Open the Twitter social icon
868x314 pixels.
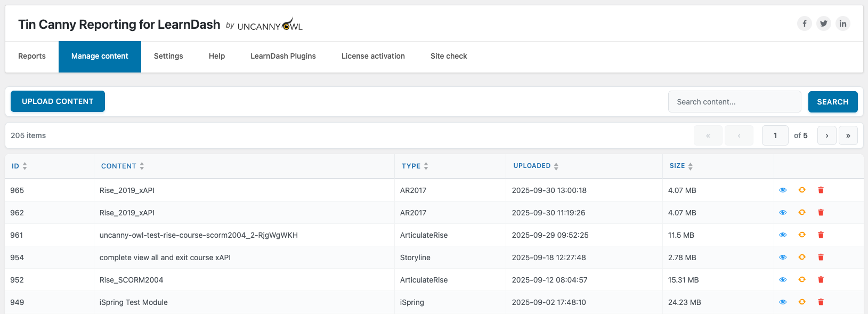(823, 23)
